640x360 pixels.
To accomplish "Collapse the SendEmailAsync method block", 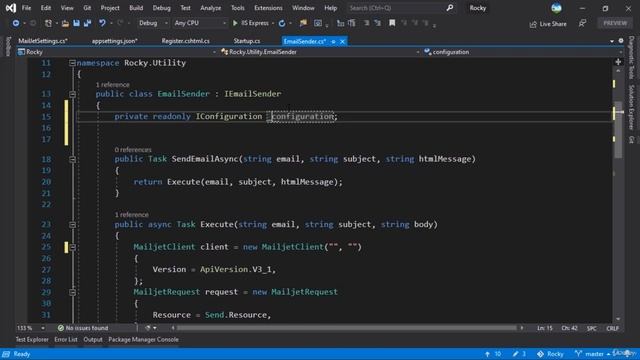I will point(72,159).
